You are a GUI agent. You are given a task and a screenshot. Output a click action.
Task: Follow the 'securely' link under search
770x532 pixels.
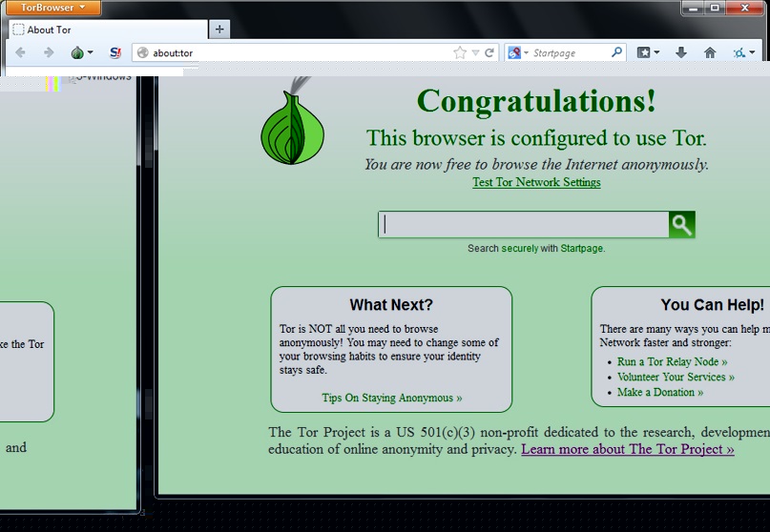(x=520, y=248)
